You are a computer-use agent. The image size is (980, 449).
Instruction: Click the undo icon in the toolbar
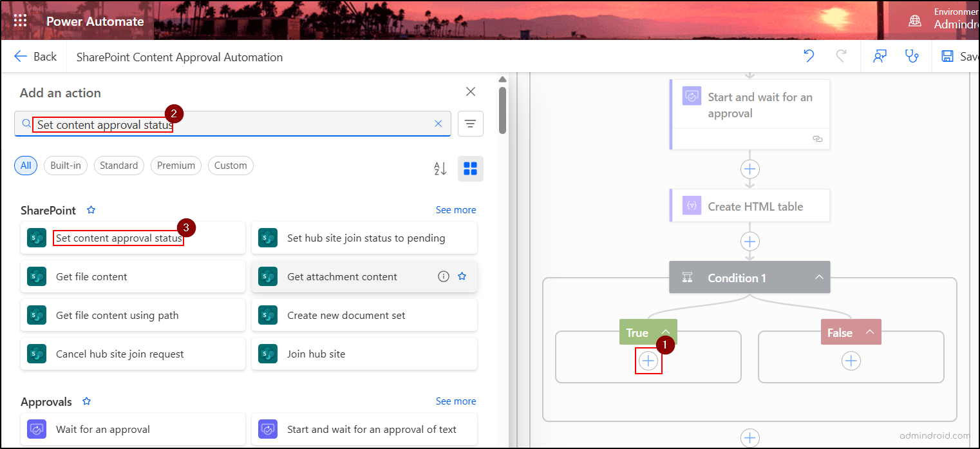[809, 56]
